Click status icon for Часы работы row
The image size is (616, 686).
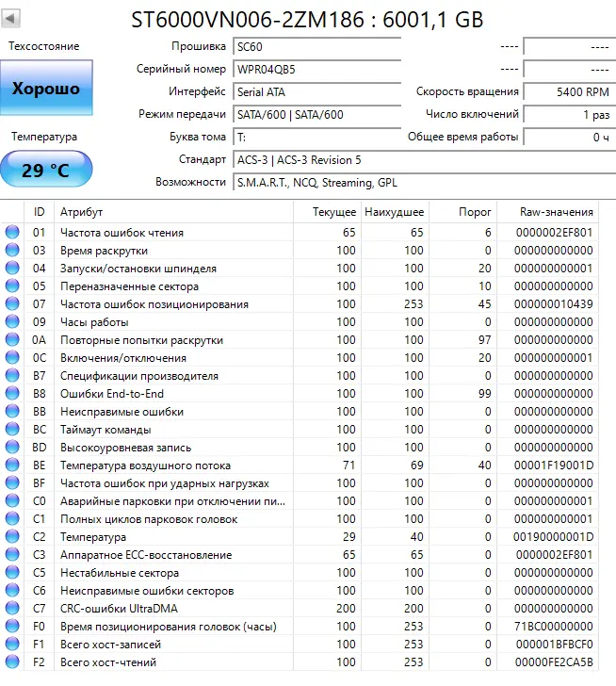[12, 321]
